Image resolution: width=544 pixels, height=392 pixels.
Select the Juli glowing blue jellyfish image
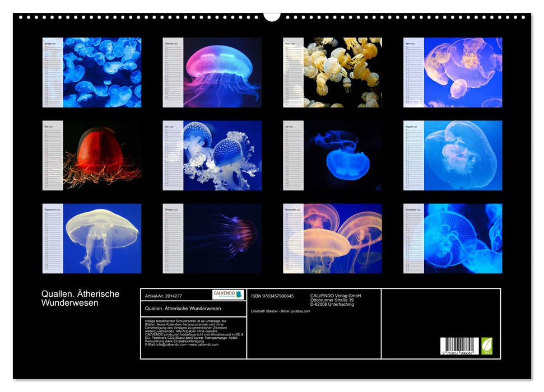coord(342,155)
